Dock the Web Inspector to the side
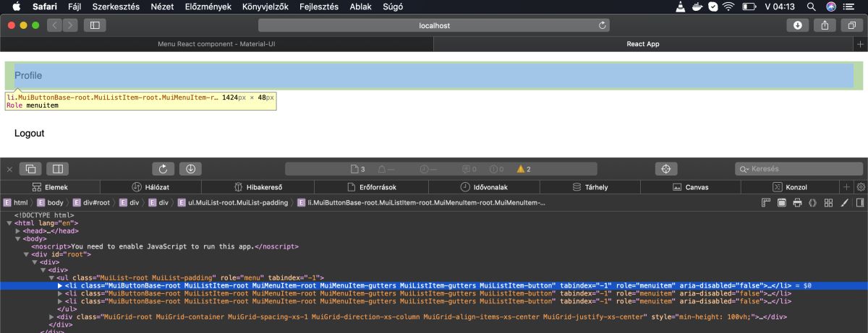The width and height of the screenshot is (868, 333). pos(57,169)
